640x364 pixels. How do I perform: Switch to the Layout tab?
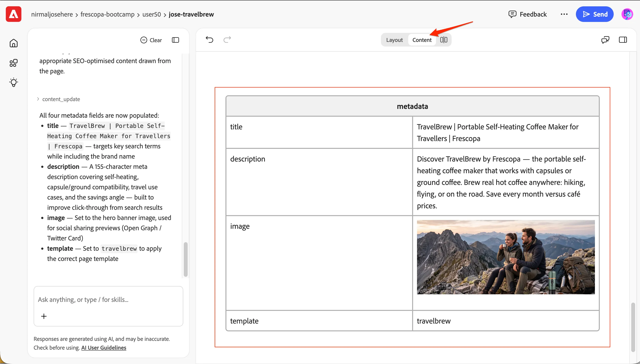[x=394, y=40]
